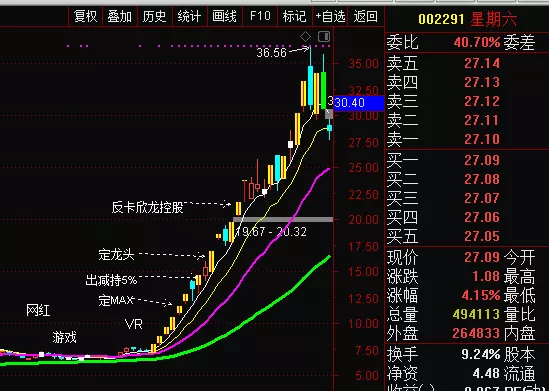The height and width of the screenshot is (391, 549).
Task: Click the 委比 value 40.70%
Action: pyautogui.click(x=477, y=43)
